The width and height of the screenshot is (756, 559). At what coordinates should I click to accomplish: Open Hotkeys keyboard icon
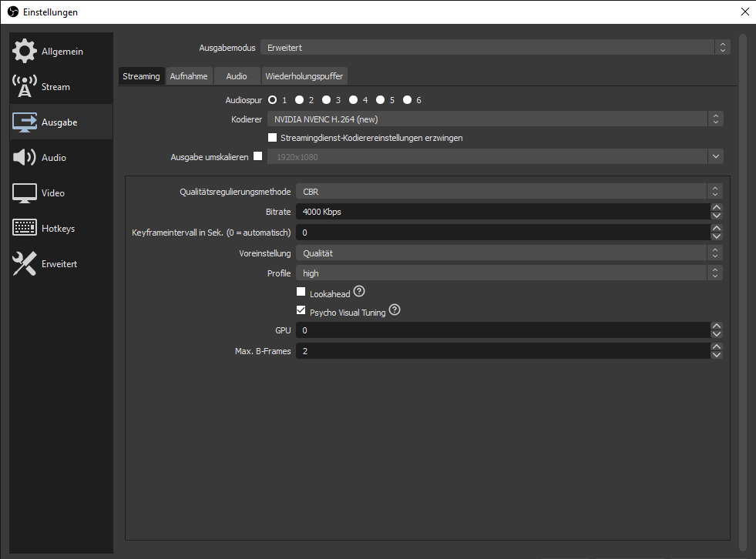[x=25, y=229]
